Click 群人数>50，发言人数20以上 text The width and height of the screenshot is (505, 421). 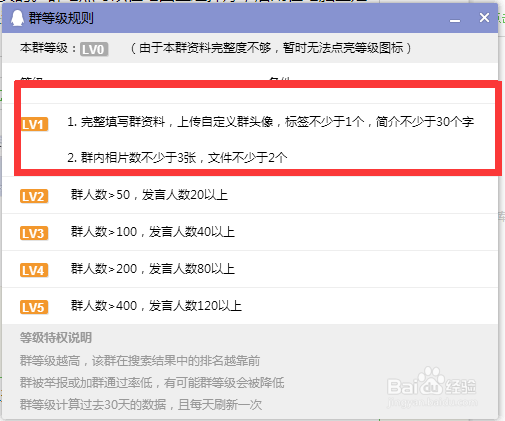[149, 195]
